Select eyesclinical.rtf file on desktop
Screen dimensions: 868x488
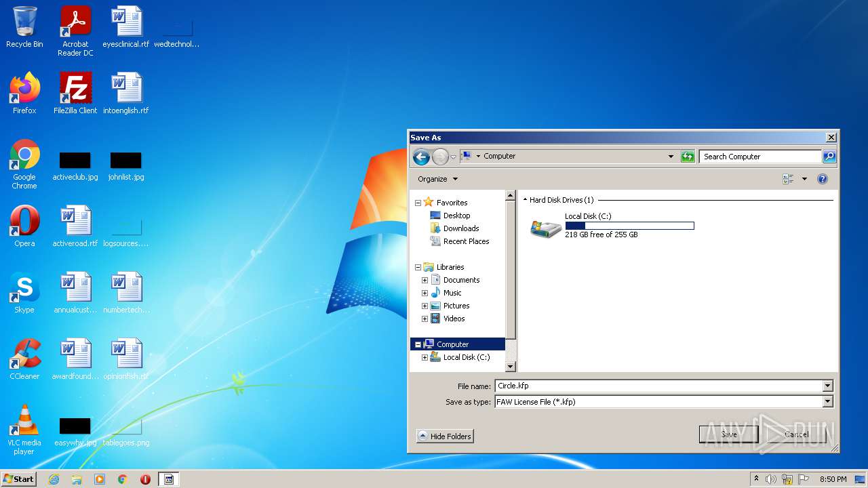pos(126,28)
